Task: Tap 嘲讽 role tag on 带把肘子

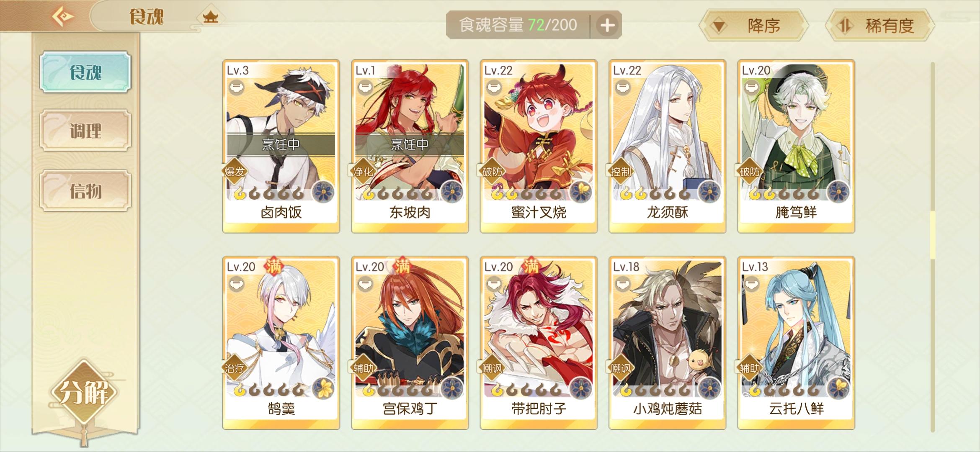Action: tap(492, 368)
